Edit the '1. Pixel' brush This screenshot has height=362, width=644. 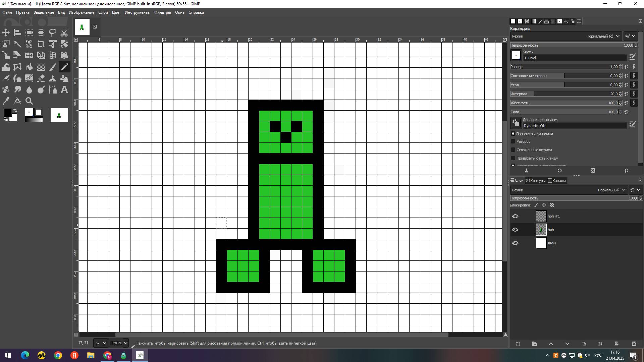coord(633,56)
